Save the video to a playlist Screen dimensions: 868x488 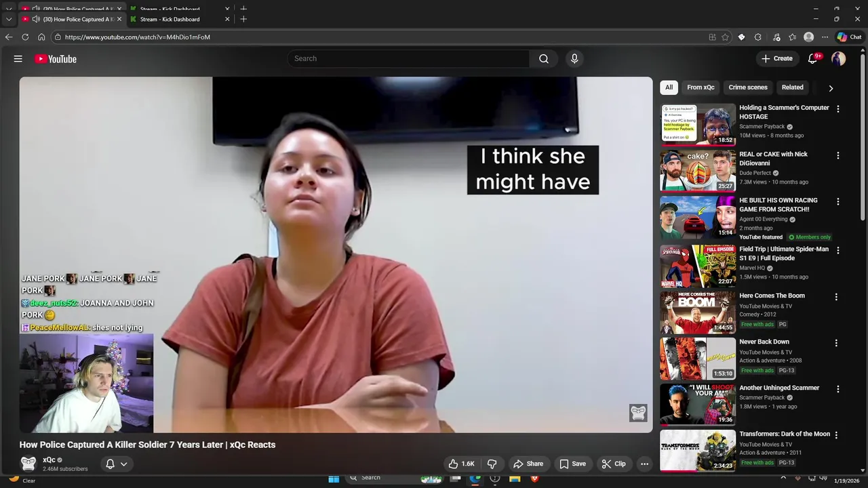pyautogui.click(x=573, y=464)
